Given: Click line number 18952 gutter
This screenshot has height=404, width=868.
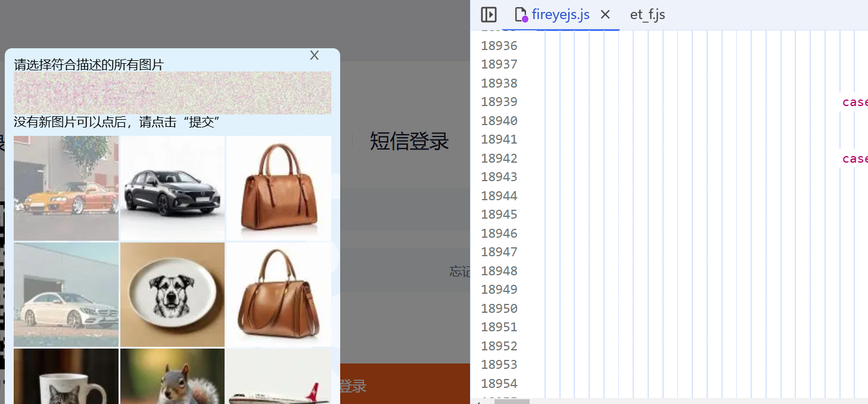Looking at the screenshot, I should [499, 346].
